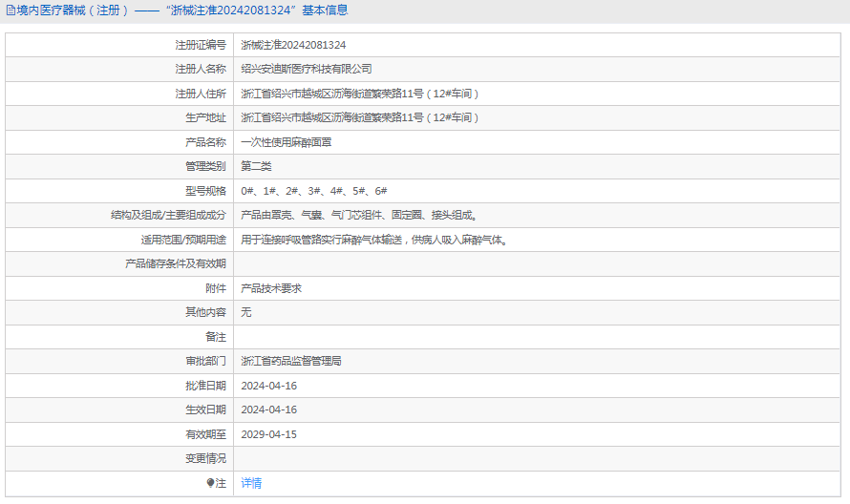This screenshot has height=504, width=850.
Task: Select attachment value 产品技术要求
Action: tap(271, 288)
